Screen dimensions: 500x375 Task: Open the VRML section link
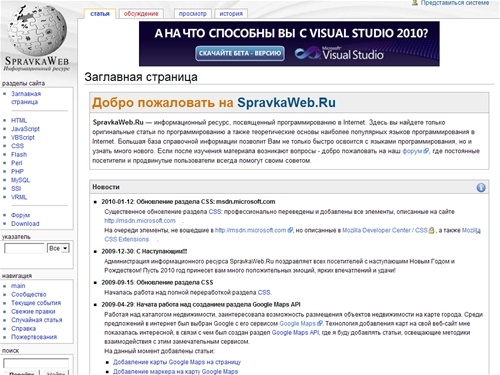19,197
